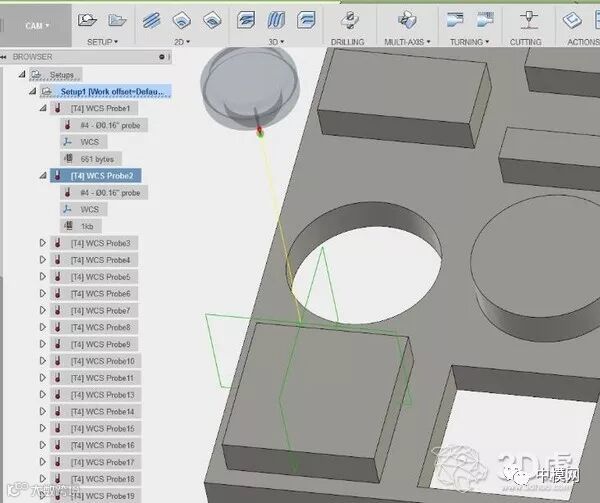The image size is (600, 503).
Task: Select the second Turning operation icon
Action: click(485, 19)
